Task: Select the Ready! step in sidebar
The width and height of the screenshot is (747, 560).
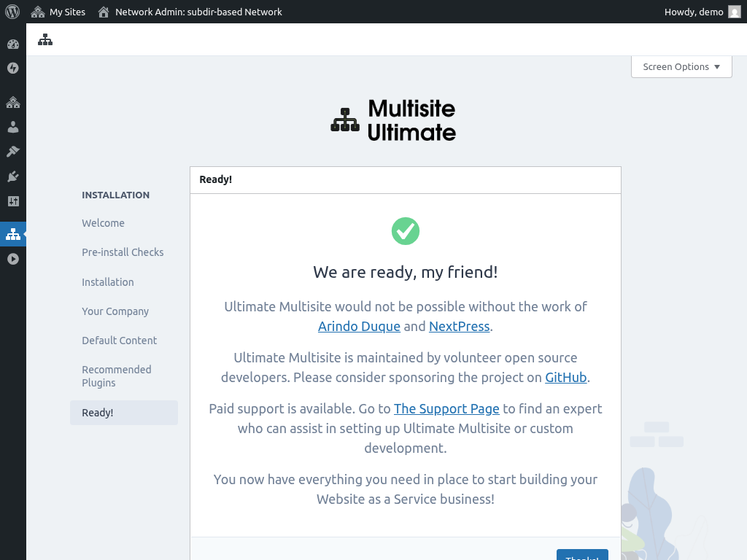Action: (x=124, y=413)
